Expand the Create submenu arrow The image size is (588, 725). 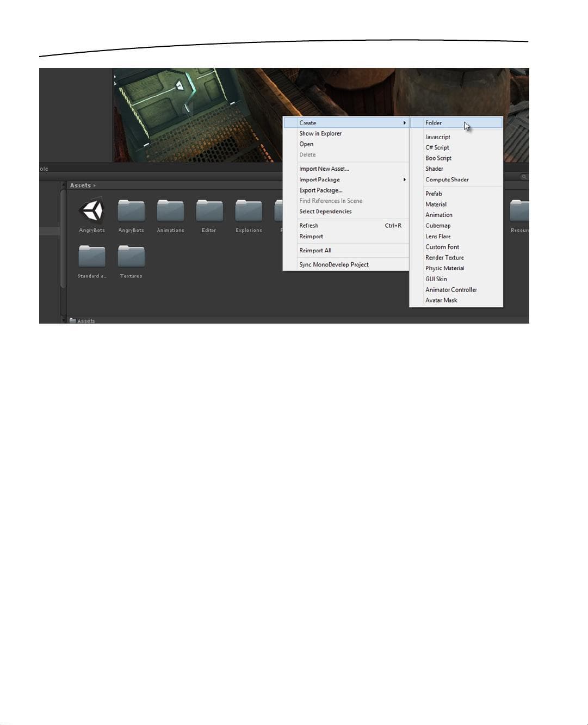[405, 123]
